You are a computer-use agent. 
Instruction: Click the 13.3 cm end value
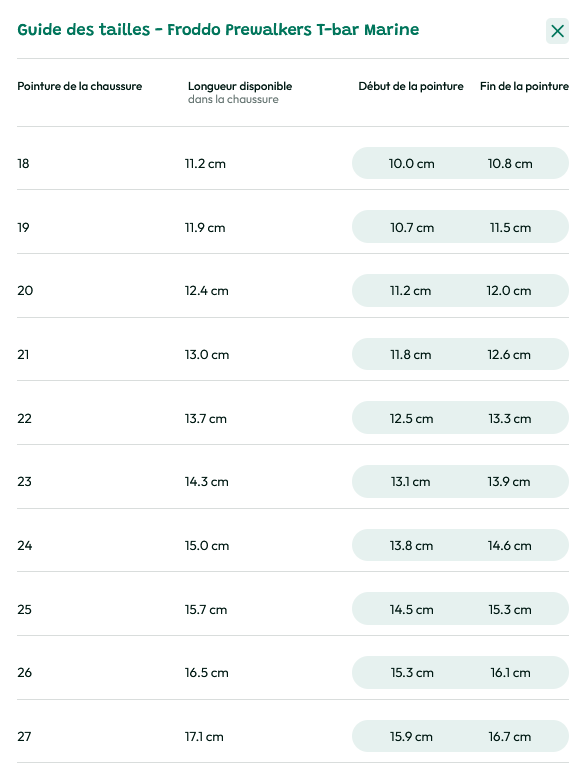pos(510,419)
